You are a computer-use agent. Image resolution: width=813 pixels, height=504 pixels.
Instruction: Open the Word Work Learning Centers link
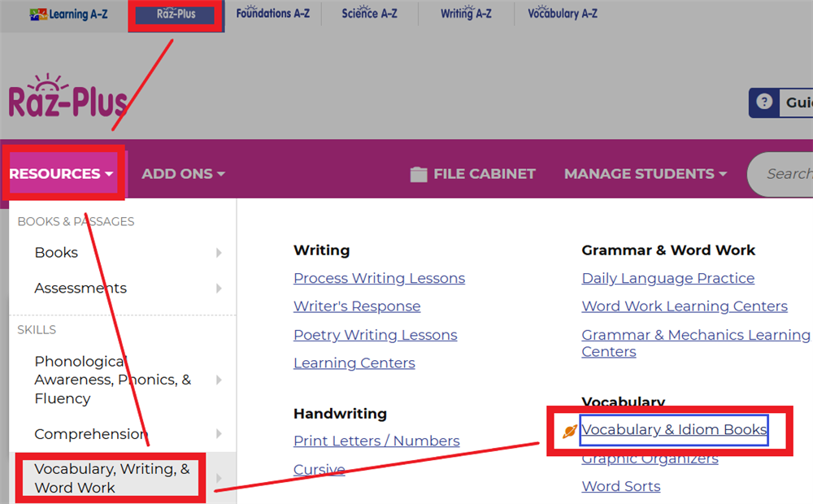click(685, 306)
